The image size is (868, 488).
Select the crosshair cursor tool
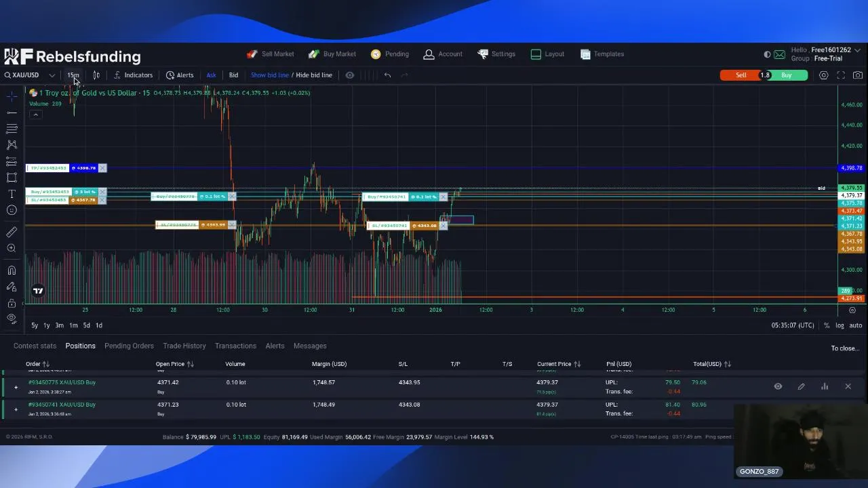12,96
